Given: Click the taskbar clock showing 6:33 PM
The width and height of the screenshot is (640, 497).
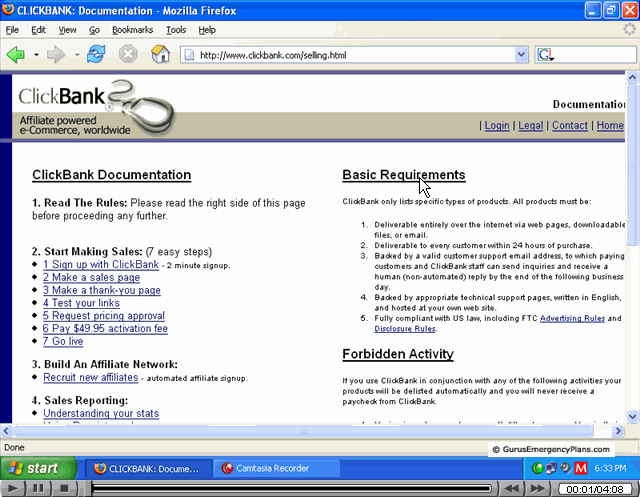Looking at the screenshot, I should [610, 468].
